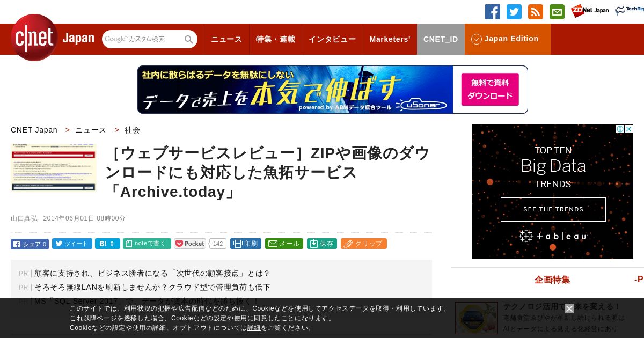Viewport: 644px width, 338px height.
Task: Open the green mail newsletter icon
Action: 557,12
